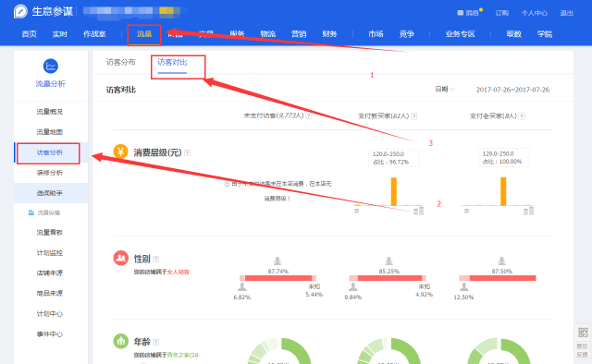This screenshot has height=364, width=592.
Task: Click the male icon above 9.84%
Action: point(353,287)
